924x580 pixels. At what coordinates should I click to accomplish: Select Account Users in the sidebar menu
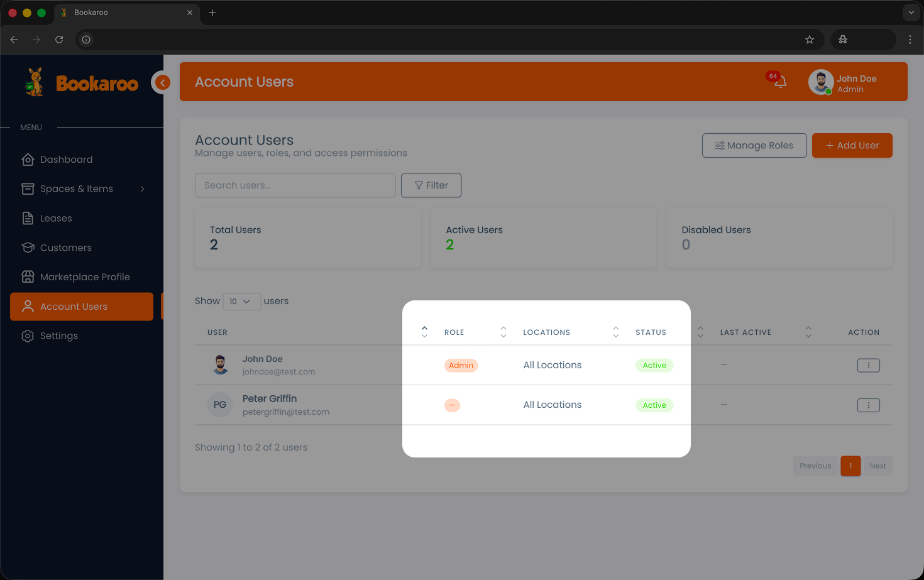tap(74, 306)
